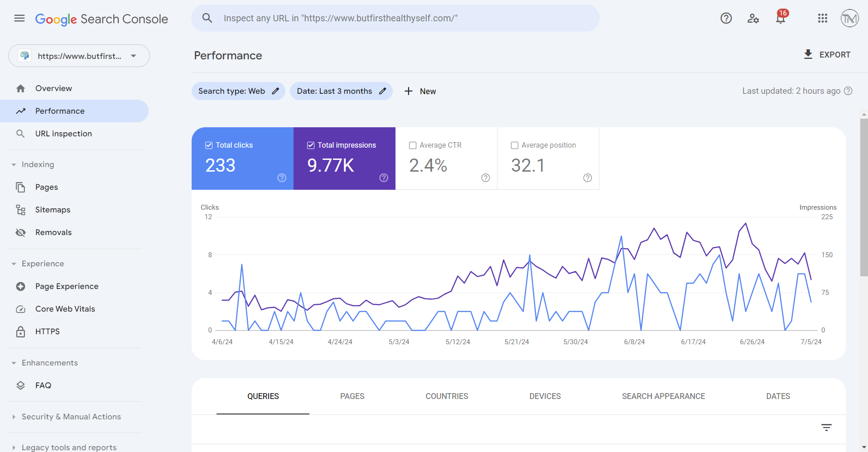The image size is (868, 452).
Task: Click the Export download icon
Action: (808, 54)
